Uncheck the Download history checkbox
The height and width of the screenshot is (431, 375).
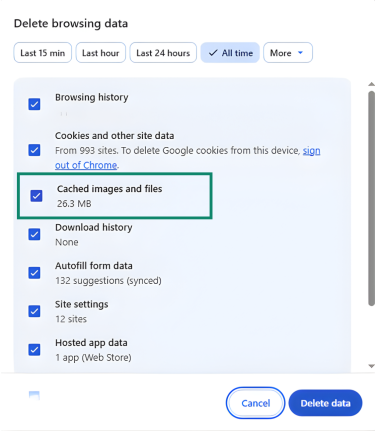34,234
